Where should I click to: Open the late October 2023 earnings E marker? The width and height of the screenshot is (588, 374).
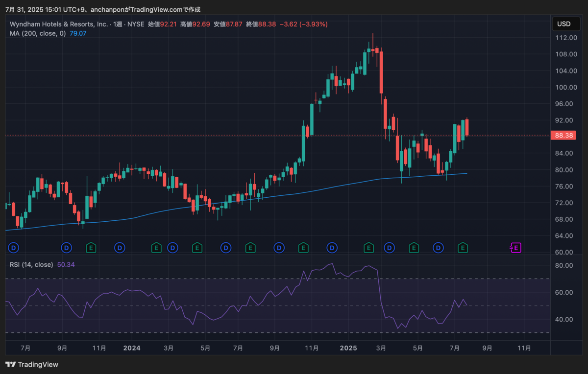pos(91,248)
